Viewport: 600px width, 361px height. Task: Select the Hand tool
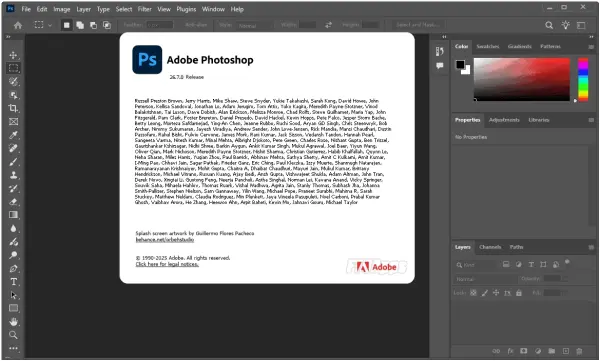point(13,322)
